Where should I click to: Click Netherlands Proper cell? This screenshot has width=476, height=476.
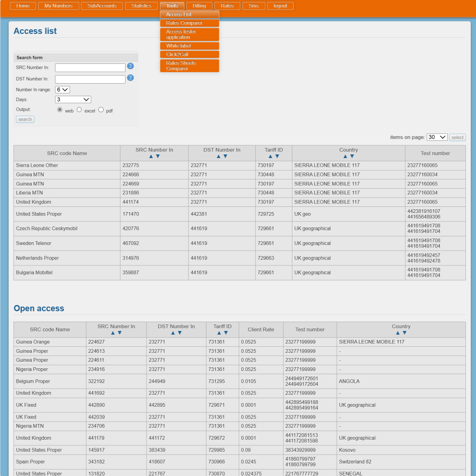pos(67,258)
